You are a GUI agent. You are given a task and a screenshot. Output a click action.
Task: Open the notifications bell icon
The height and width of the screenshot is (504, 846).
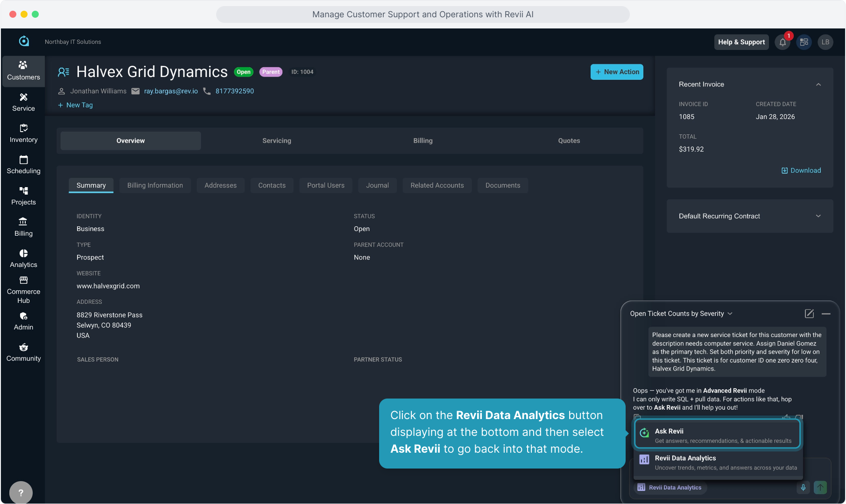click(x=783, y=42)
